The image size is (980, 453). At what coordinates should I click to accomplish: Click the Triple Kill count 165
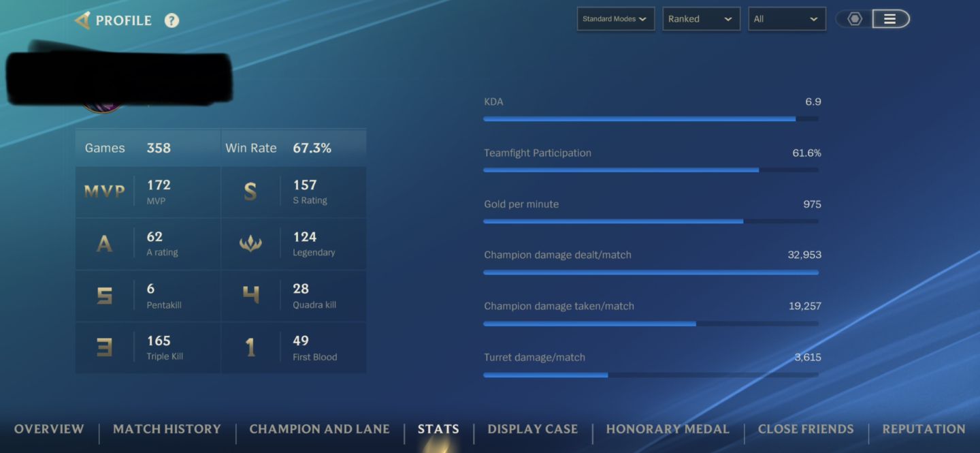[x=159, y=341]
